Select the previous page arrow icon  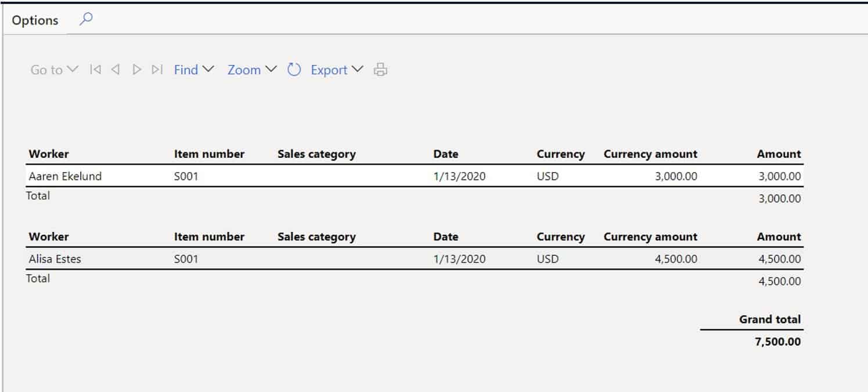click(x=116, y=70)
